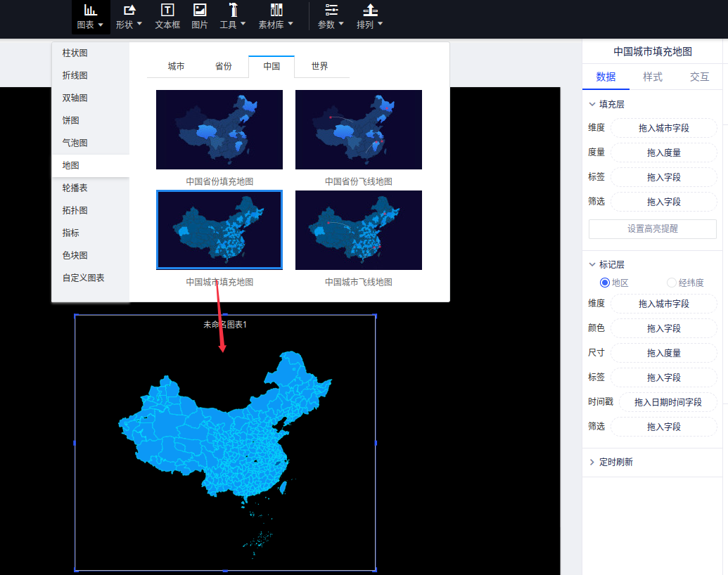Switch to the 样式 style tab
728x575 pixels.
click(x=653, y=77)
